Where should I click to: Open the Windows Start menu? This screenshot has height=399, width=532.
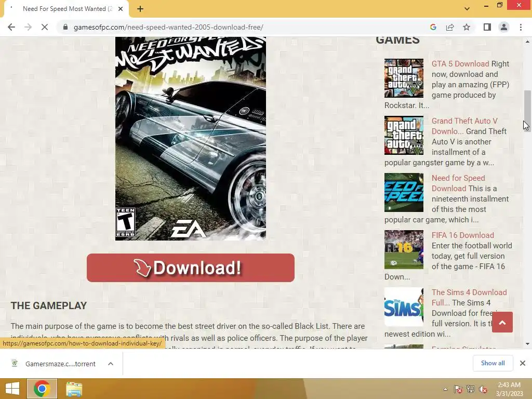point(12,389)
